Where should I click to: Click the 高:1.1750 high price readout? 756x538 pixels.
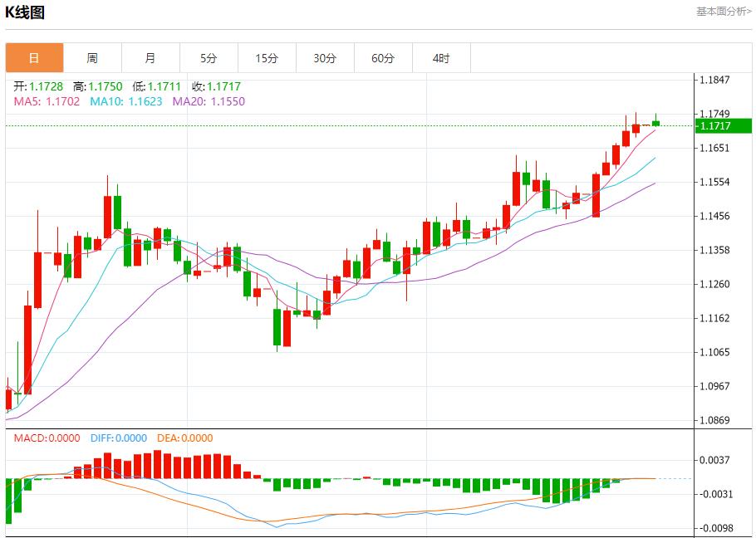97,86
